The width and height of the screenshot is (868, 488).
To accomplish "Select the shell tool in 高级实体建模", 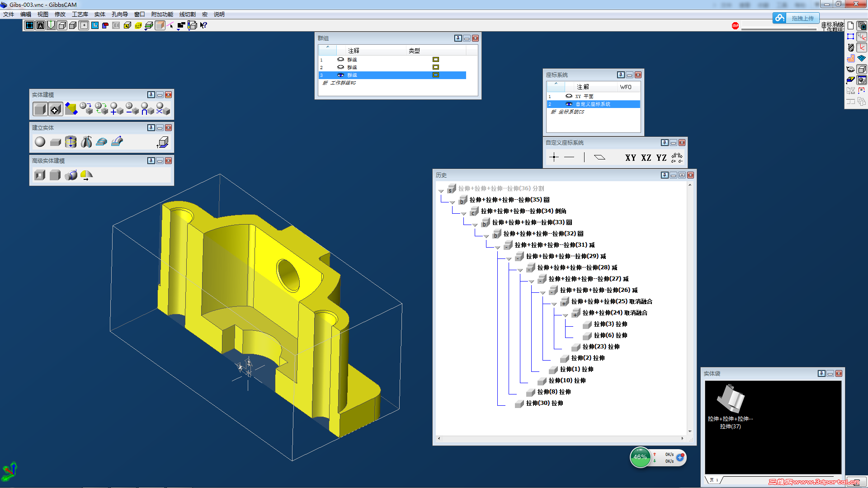I will pos(40,175).
